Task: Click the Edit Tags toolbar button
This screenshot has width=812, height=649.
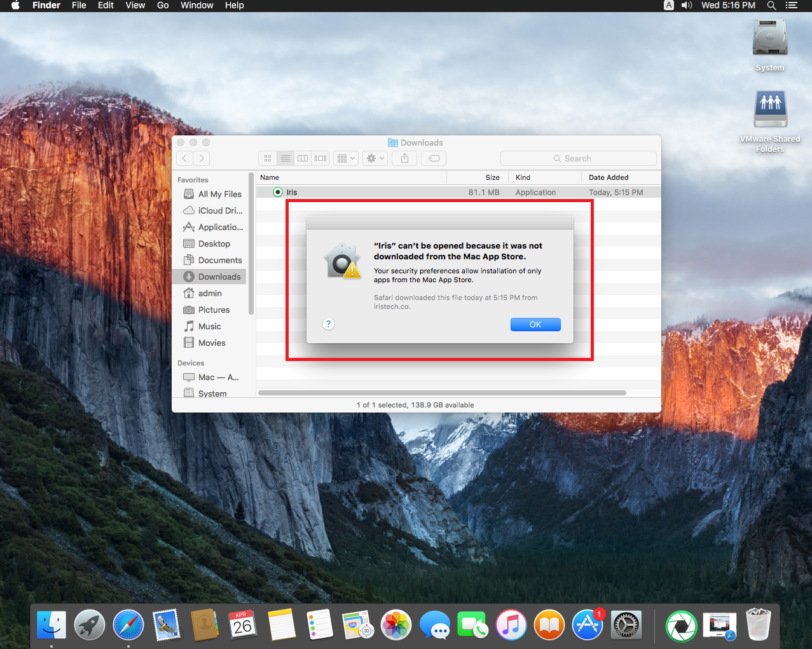Action: (434, 158)
